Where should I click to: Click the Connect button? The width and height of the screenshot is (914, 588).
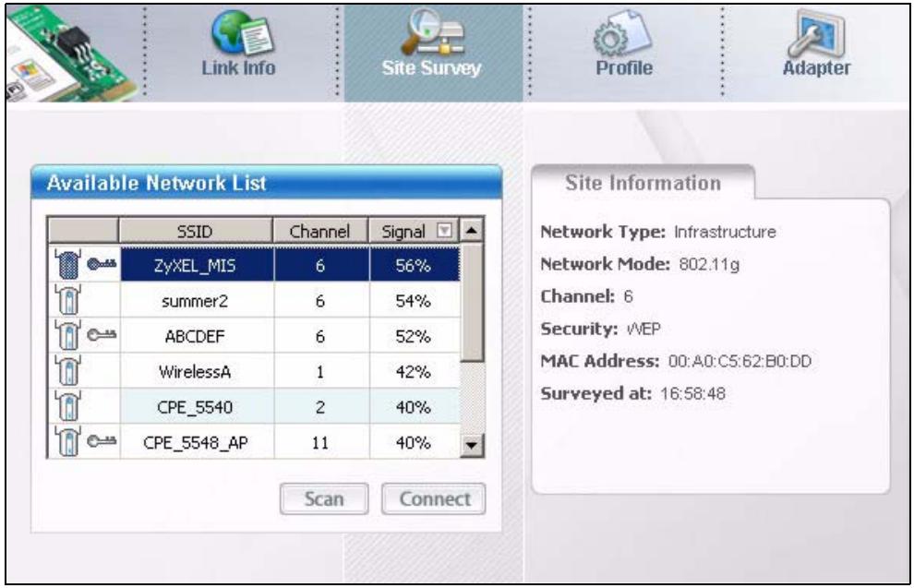pyautogui.click(x=434, y=498)
